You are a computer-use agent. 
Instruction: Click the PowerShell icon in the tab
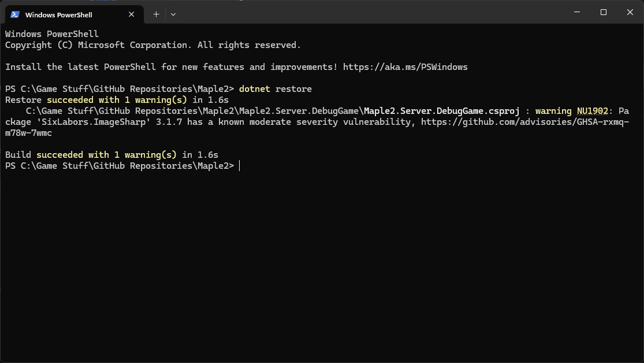click(x=15, y=14)
